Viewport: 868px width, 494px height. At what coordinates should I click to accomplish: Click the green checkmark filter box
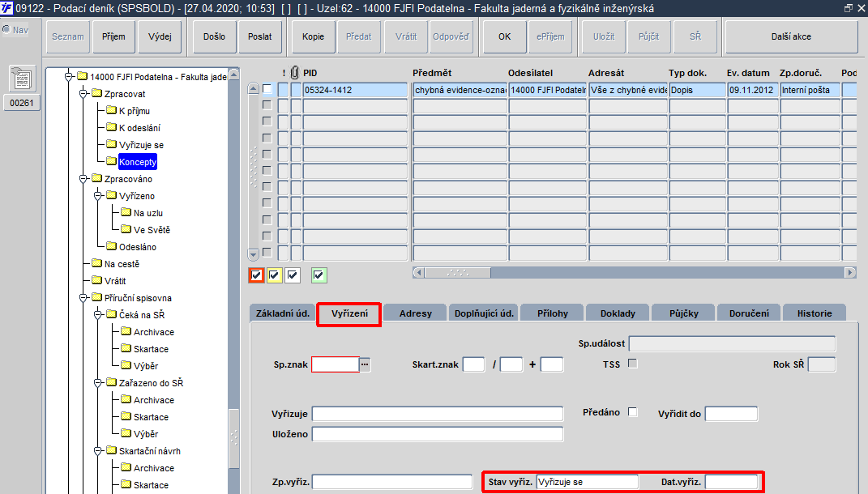[x=319, y=275]
